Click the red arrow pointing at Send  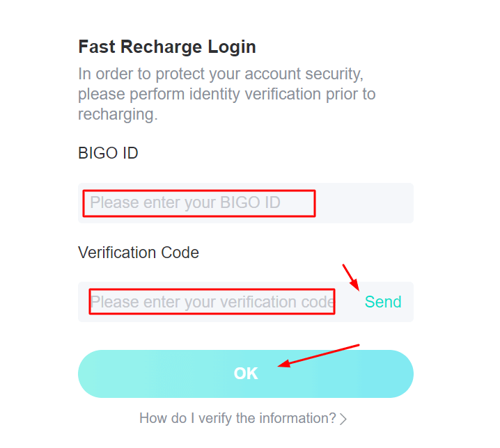tap(350, 276)
